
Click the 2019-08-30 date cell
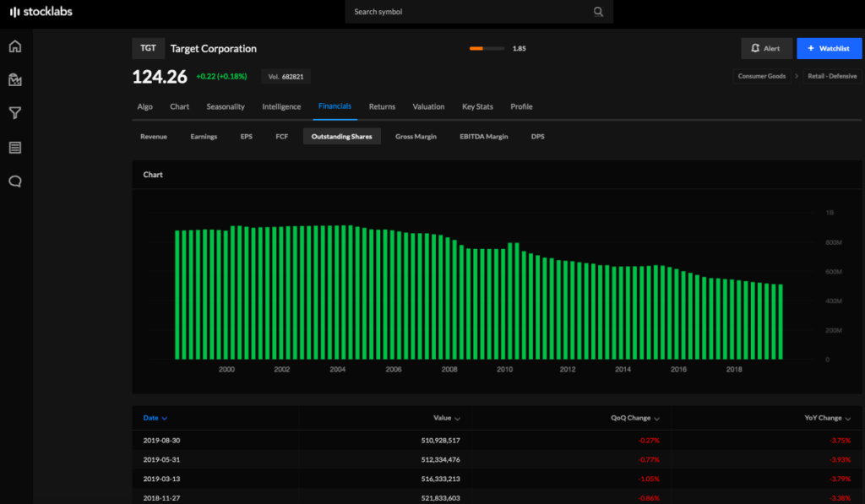pyautogui.click(x=161, y=441)
